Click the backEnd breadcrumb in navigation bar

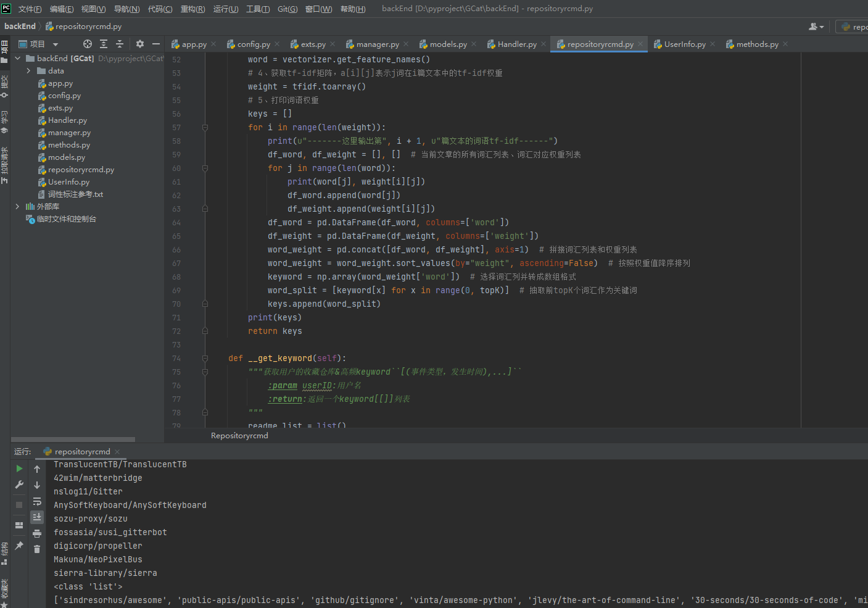click(20, 26)
